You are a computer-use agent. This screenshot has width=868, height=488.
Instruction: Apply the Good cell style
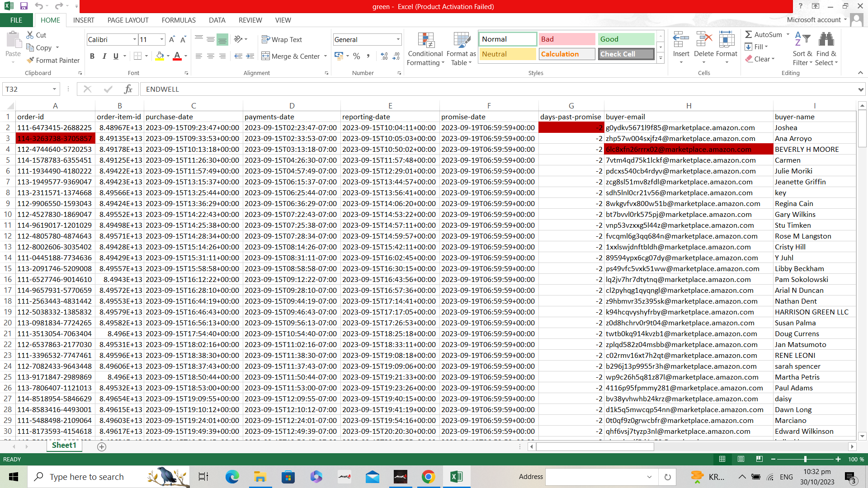626,39
